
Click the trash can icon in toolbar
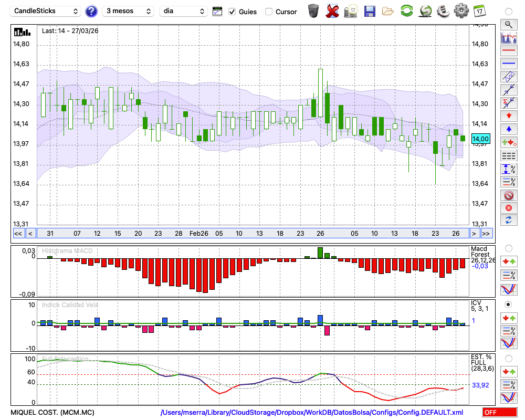click(313, 10)
